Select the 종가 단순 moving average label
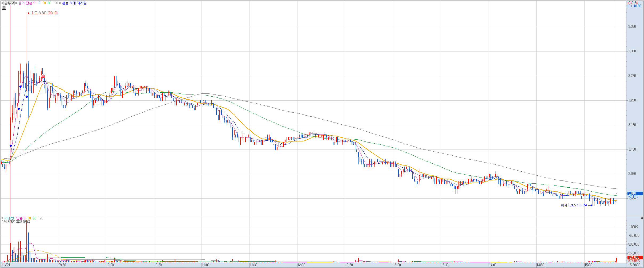This screenshot has height=268, width=644. point(25,3)
